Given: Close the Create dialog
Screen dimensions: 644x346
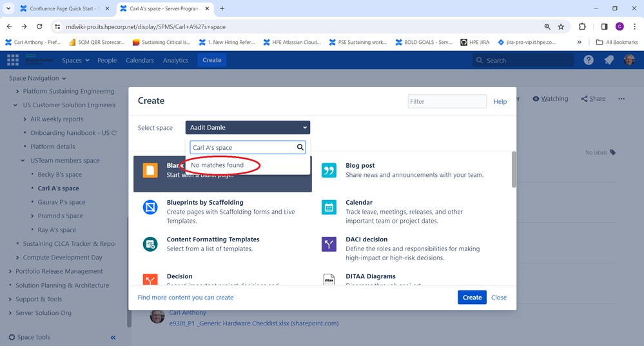Looking at the screenshot, I should click(x=498, y=298).
